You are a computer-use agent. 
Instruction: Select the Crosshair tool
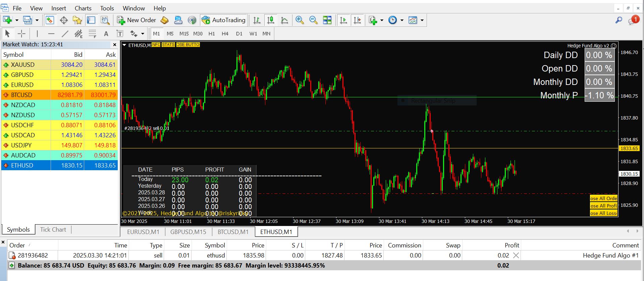coord(21,34)
